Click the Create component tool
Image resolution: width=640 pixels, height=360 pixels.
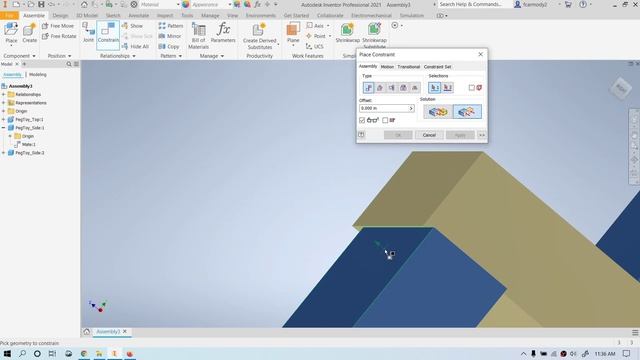click(29, 33)
